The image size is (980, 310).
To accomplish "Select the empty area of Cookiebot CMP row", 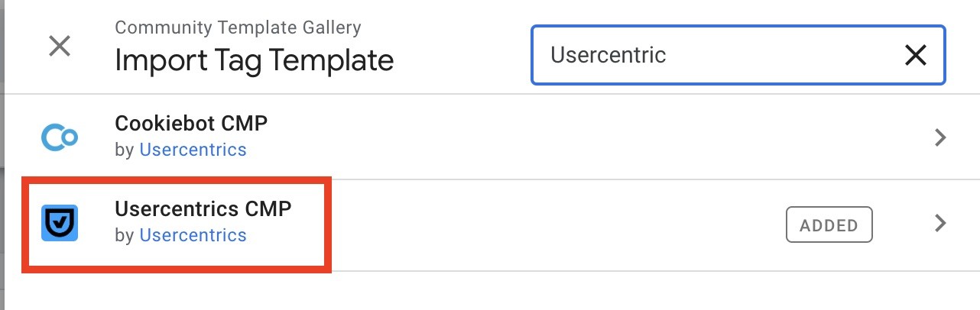I will [x=581, y=137].
